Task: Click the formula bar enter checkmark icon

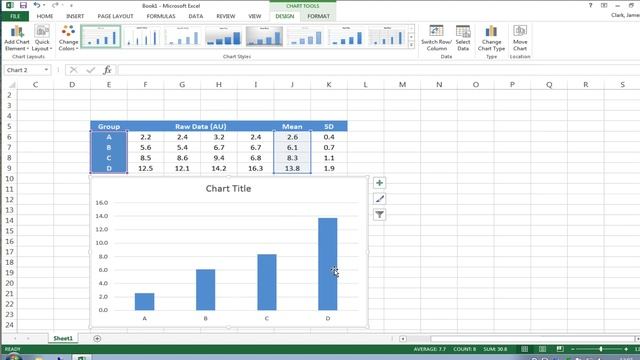Action: coord(91,70)
